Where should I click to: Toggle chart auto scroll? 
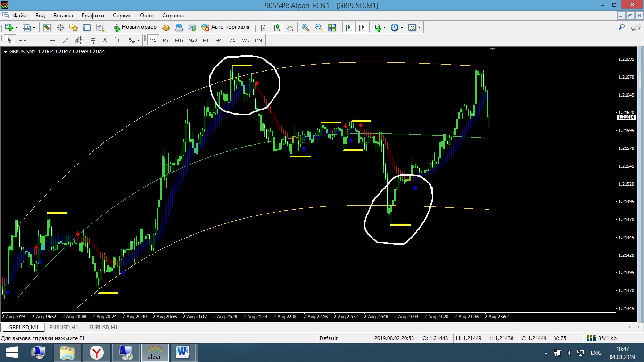[x=348, y=27]
